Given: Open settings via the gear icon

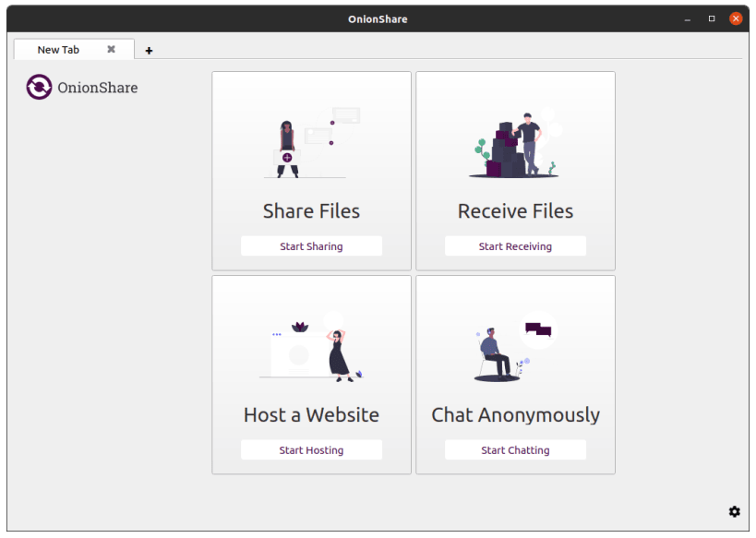Looking at the screenshot, I should click(734, 511).
